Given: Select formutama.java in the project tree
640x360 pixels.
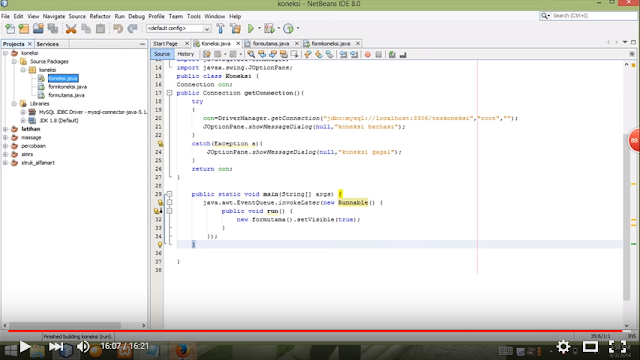Looking at the screenshot, I should [66, 95].
